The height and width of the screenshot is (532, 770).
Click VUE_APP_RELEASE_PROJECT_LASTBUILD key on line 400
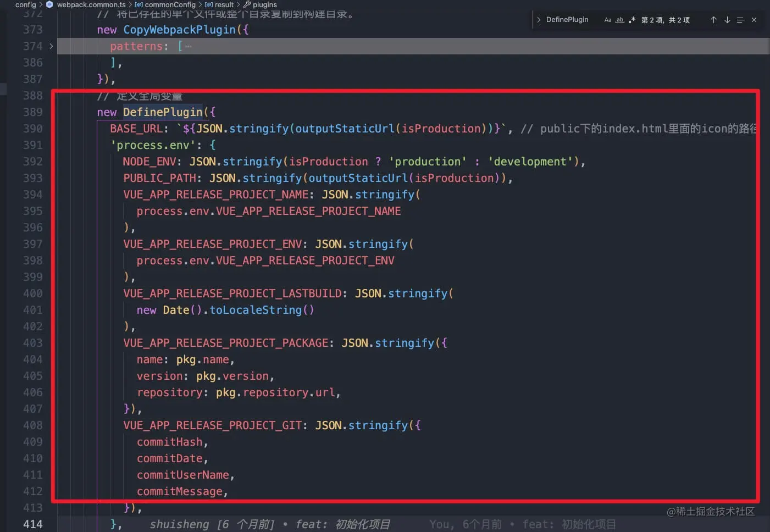tap(232, 293)
